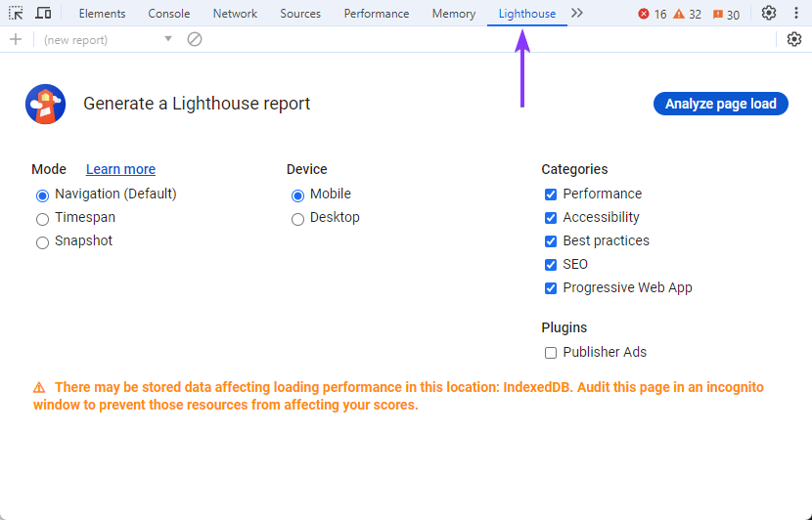
Task: Select the Timespan mode option
Action: point(42,219)
